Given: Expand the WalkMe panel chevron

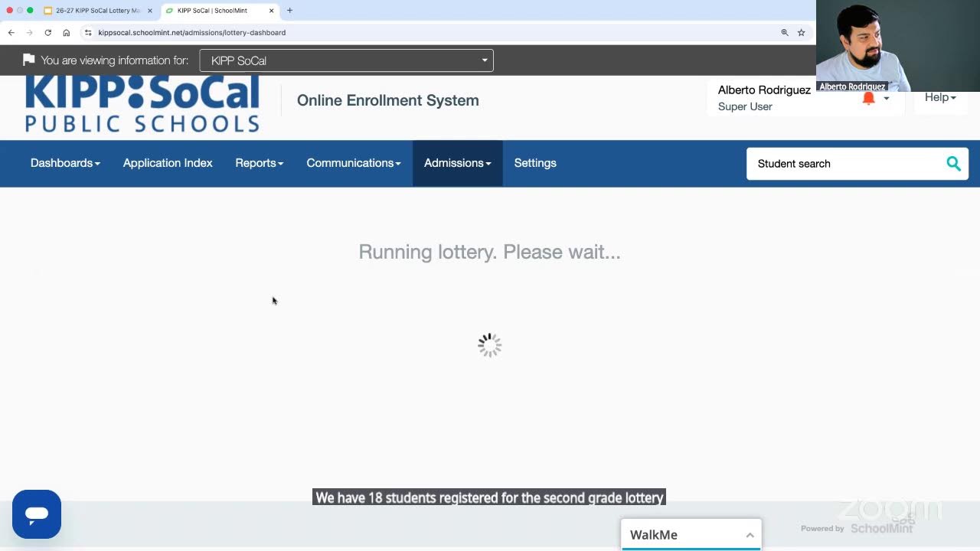Looking at the screenshot, I should [x=750, y=535].
